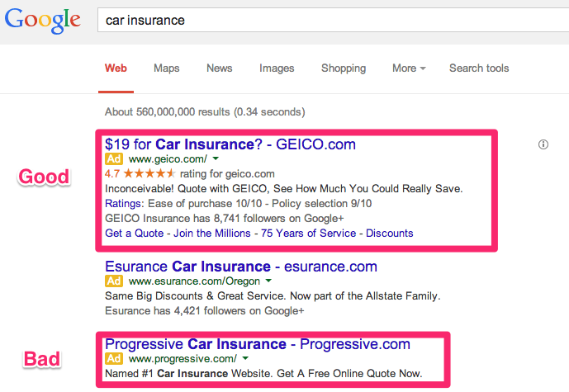Select the Shopping tab
Image resolution: width=569 pixels, height=392 pixels.
coord(344,68)
